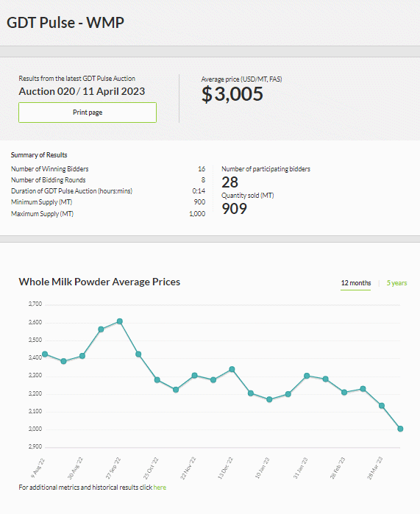Open the 'here' historical results link
The height and width of the screenshot is (514, 420).
coord(160,488)
